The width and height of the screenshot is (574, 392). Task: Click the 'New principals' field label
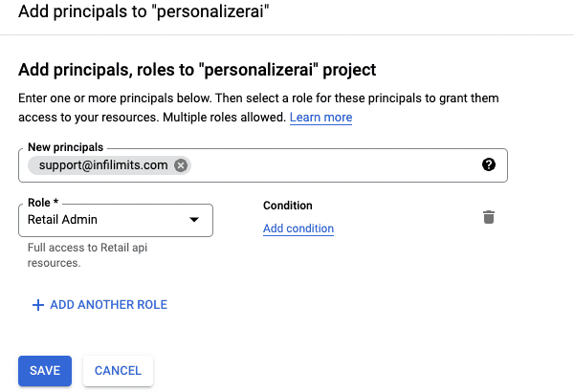(x=66, y=147)
